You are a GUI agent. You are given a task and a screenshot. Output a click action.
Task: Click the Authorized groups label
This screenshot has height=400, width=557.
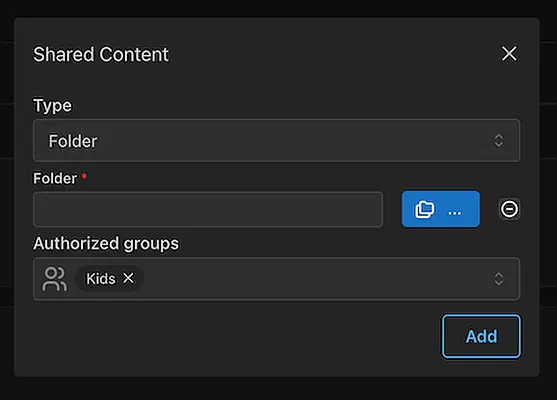[106, 244]
